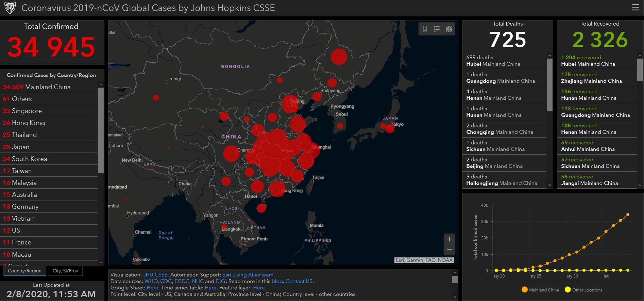Toggle Other Locations series in chart legend
644x301 pixels.
583,290
